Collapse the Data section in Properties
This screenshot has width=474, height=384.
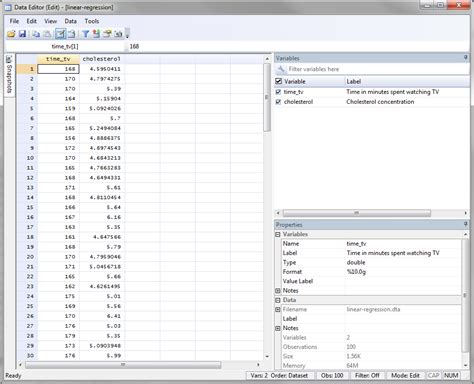[x=278, y=300]
